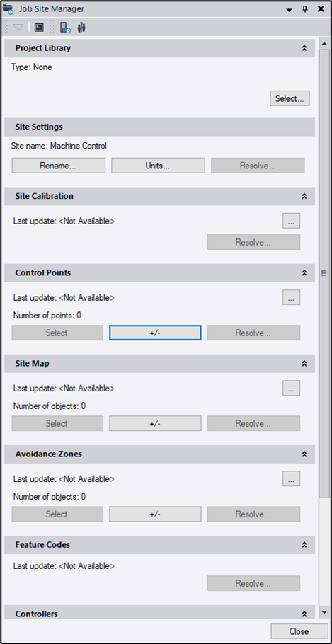This screenshot has height=644, width=332.
Task: Toggle the pane auto-hide pin icon
Action: tap(305, 8)
